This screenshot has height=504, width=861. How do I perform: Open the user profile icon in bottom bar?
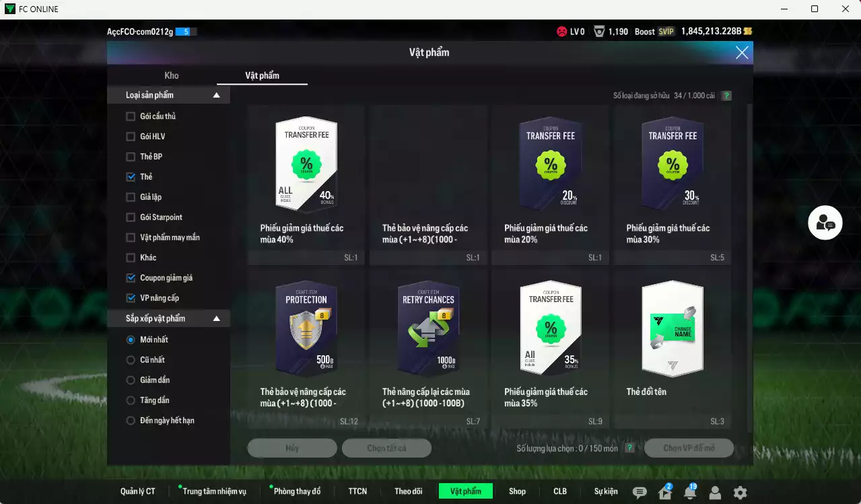tap(715, 493)
